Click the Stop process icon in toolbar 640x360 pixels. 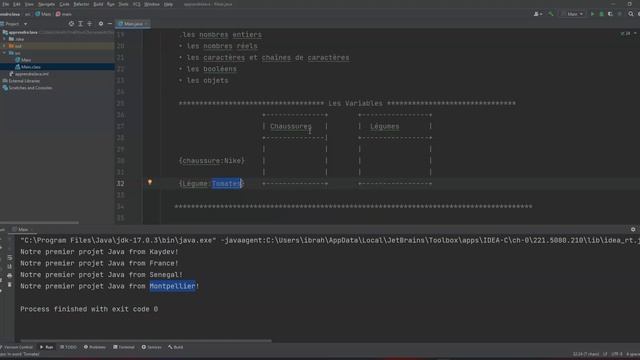click(620, 14)
